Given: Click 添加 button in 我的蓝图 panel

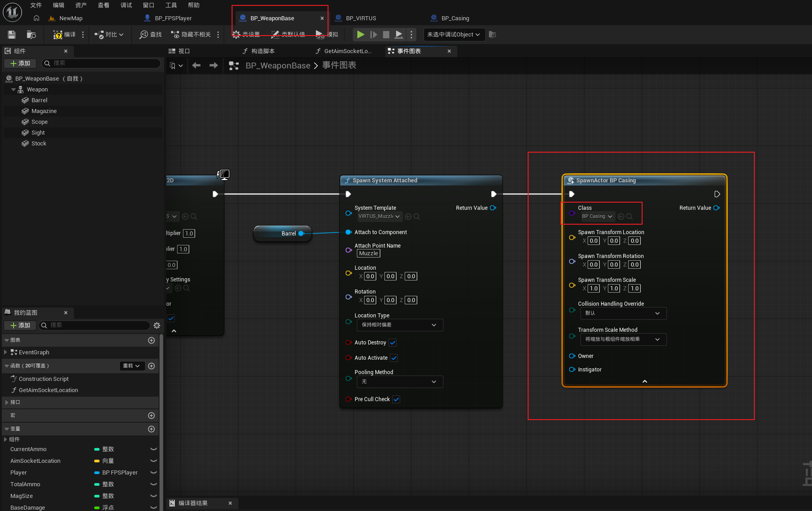Looking at the screenshot, I should pyautogui.click(x=20, y=326).
